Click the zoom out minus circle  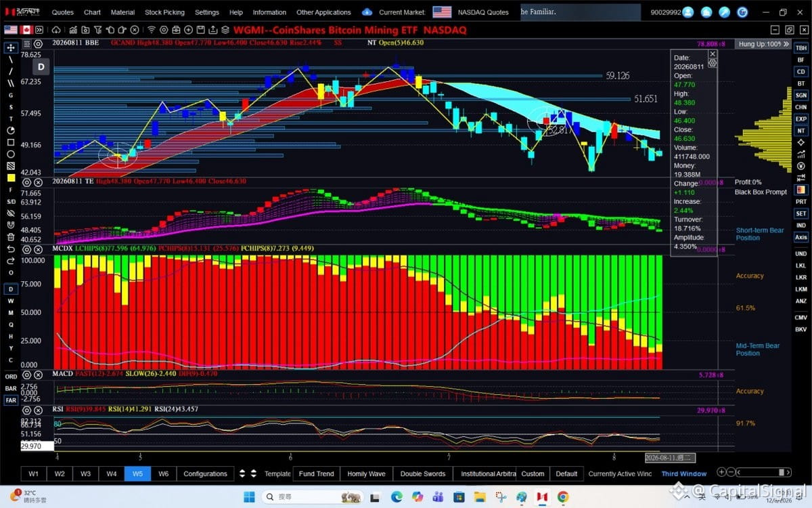coord(732,472)
